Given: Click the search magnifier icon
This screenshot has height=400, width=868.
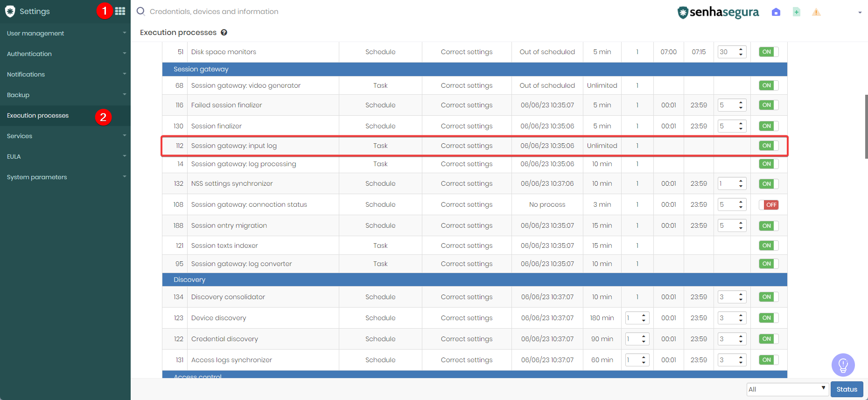Looking at the screenshot, I should click(x=140, y=11).
